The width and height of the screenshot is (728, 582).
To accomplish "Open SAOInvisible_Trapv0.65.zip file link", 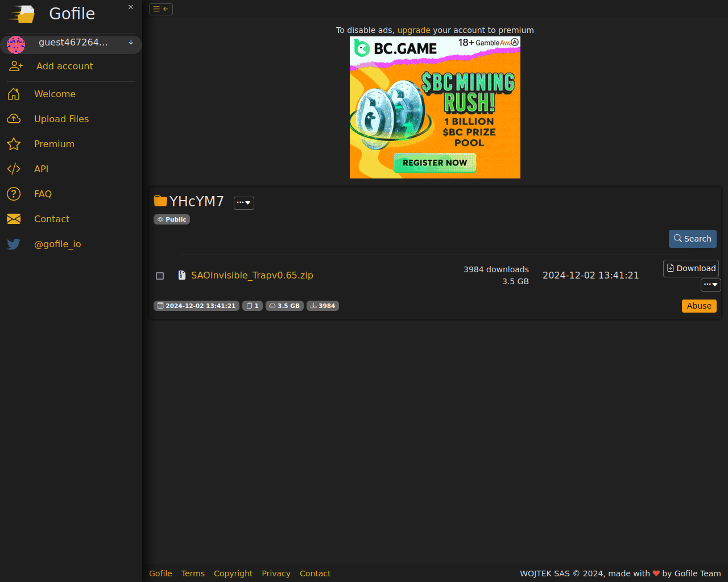I will [x=252, y=275].
